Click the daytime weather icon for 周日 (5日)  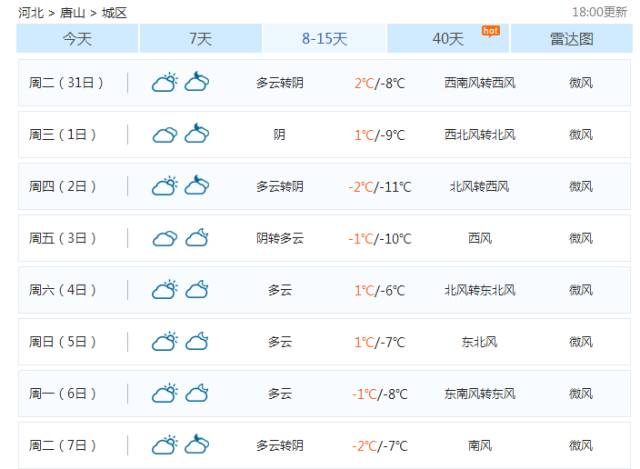point(164,342)
